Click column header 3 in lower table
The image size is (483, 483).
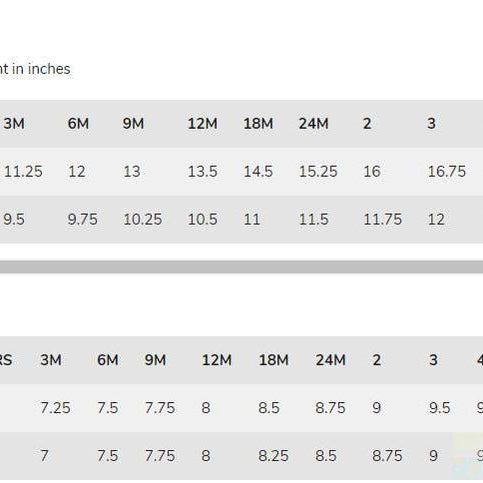433,360
